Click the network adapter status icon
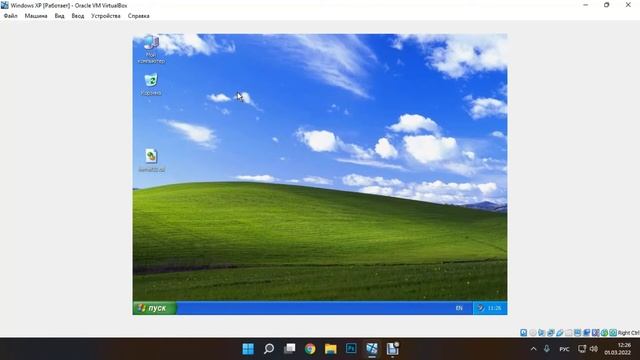 [551, 333]
